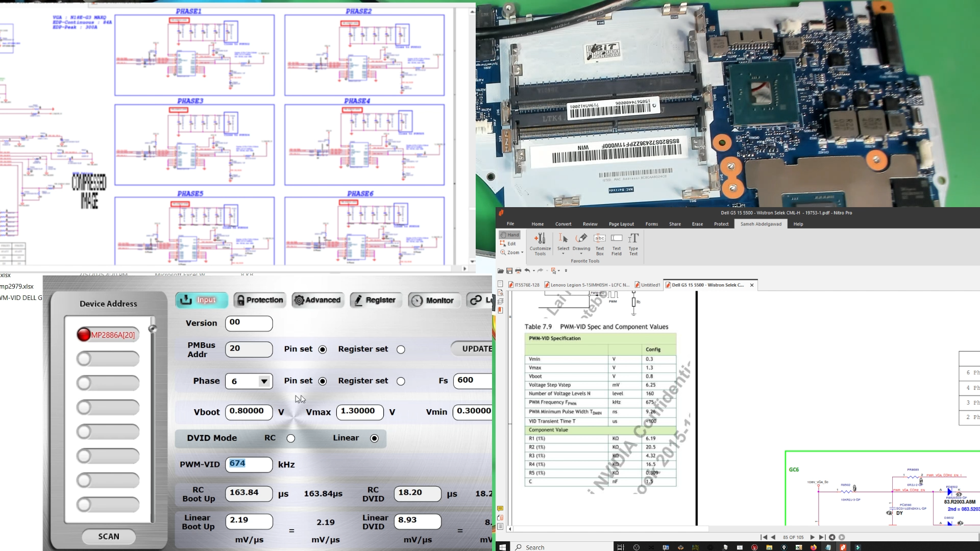Jump to last page in Nitro navigation
Viewport: 980px width, 551px height.
[x=822, y=537]
